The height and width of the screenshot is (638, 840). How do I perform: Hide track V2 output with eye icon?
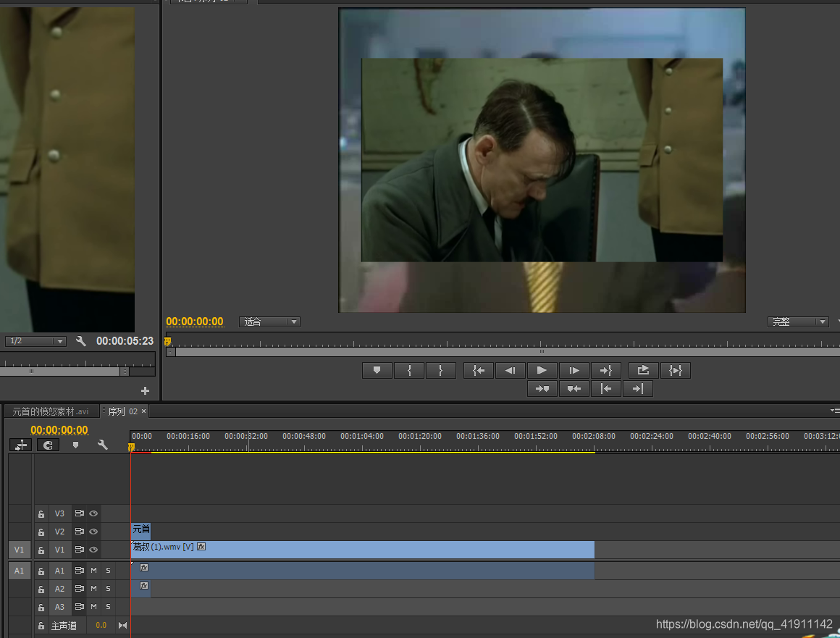(93, 532)
